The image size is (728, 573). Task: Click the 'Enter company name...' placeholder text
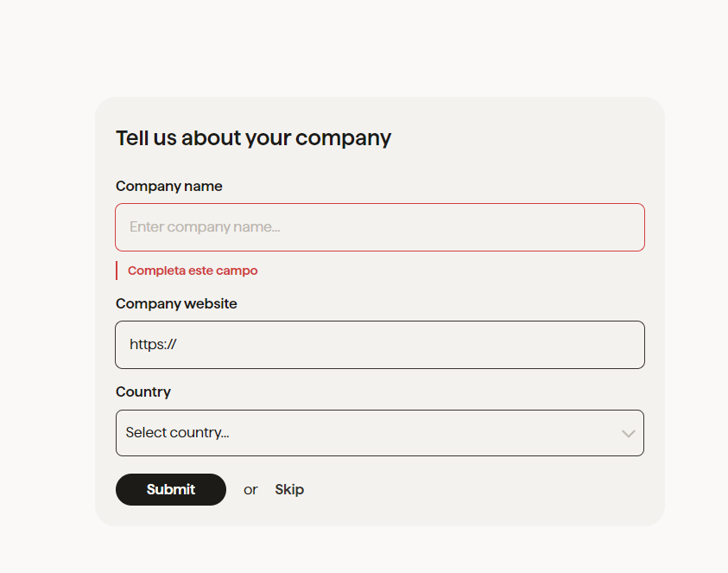(205, 226)
